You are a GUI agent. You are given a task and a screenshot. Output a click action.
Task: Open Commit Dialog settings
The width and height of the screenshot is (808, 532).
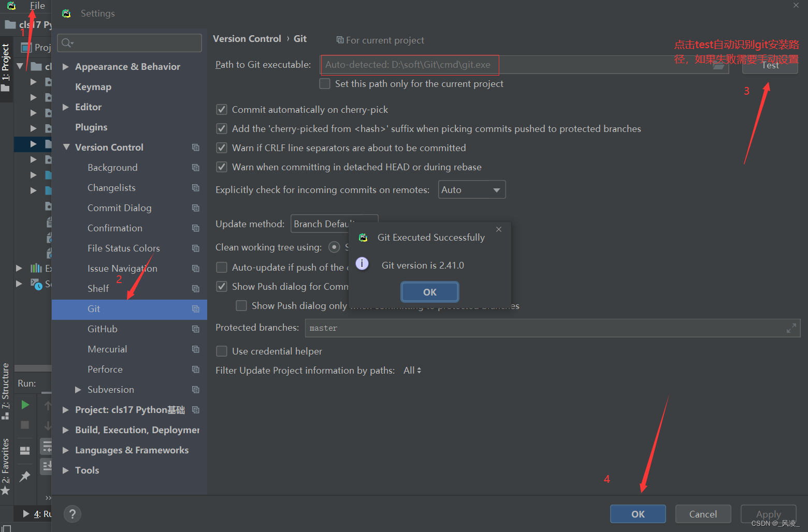point(119,208)
